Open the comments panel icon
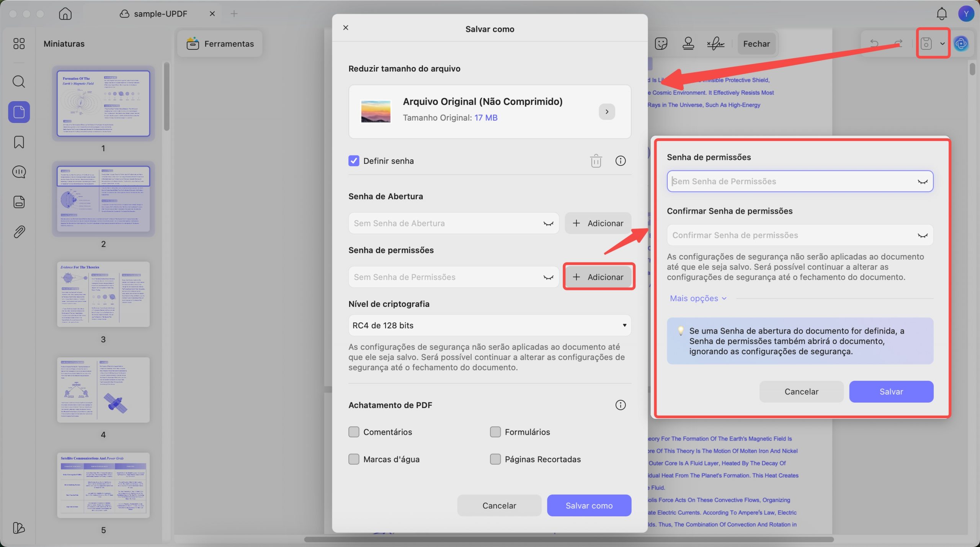Viewport: 980px width, 547px height. pyautogui.click(x=19, y=172)
